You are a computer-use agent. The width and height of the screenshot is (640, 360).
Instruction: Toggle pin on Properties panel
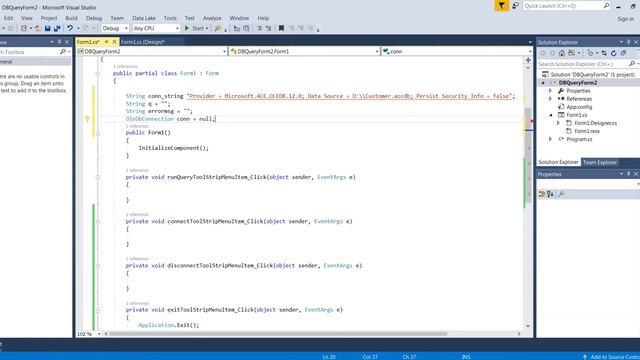[629, 174]
